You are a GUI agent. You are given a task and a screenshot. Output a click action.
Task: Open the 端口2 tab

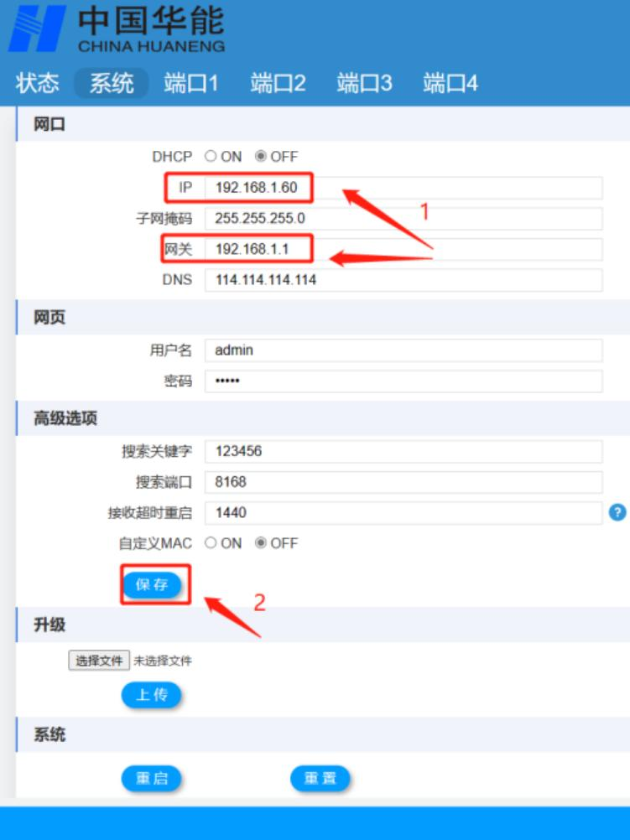(x=278, y=84)
